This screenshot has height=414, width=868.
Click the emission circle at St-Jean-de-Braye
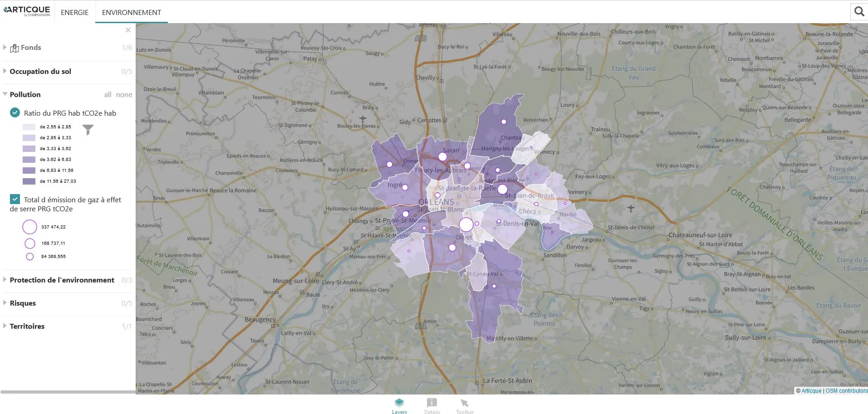pos(502,189)
